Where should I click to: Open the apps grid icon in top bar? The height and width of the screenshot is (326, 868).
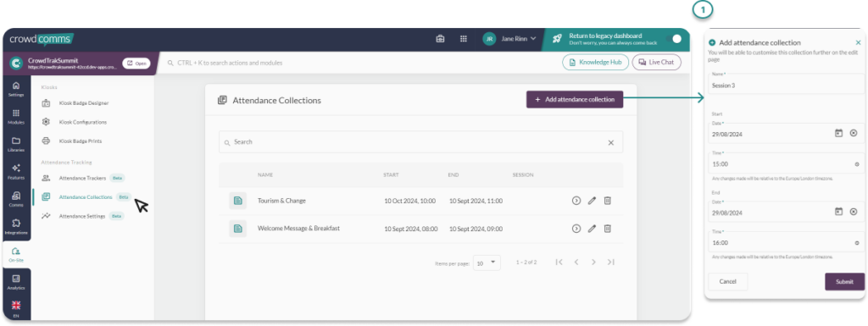pos(464,39)
